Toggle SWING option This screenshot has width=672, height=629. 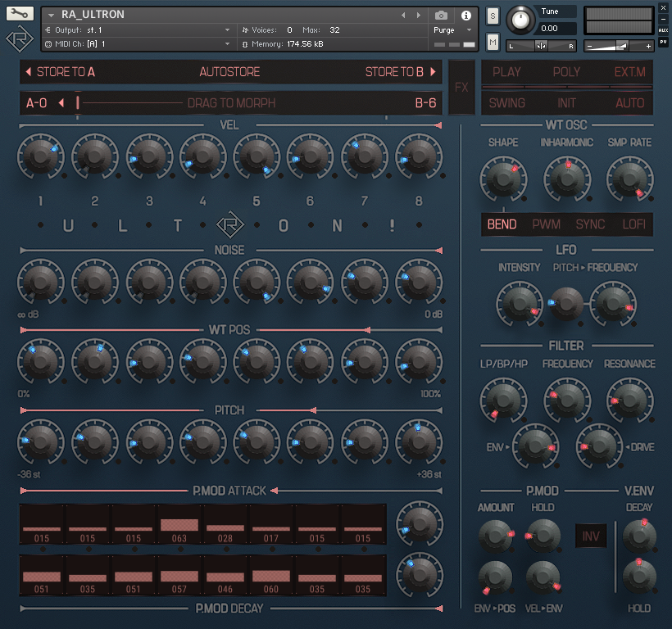tap(507, 103)
